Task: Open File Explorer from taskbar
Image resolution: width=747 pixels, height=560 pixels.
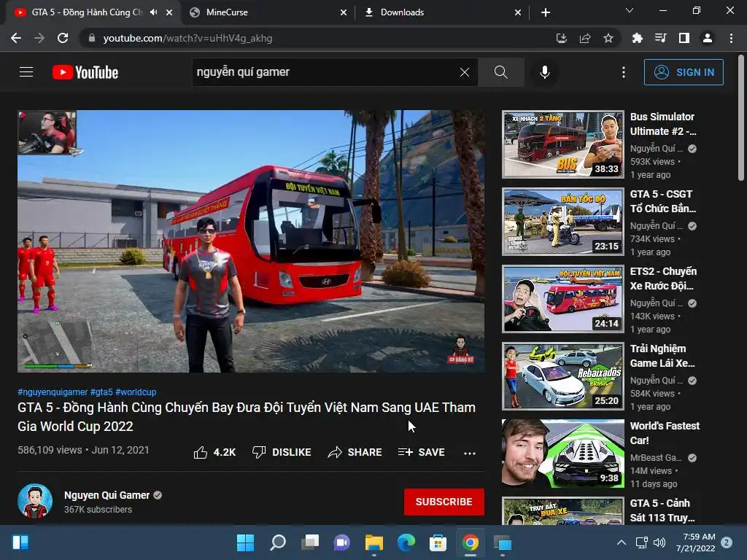Action: tap(374, 542)
